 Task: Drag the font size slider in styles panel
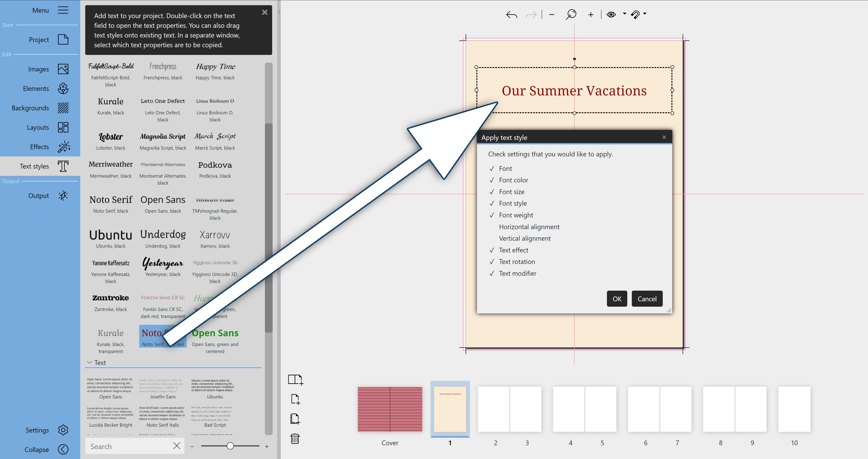point(230,446)
